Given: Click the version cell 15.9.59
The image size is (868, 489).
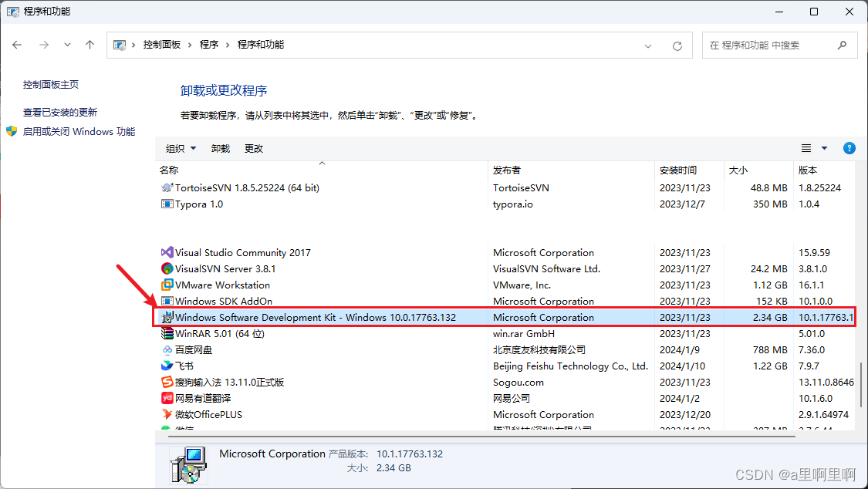Looking at the screenshot, I should [814, 253].
